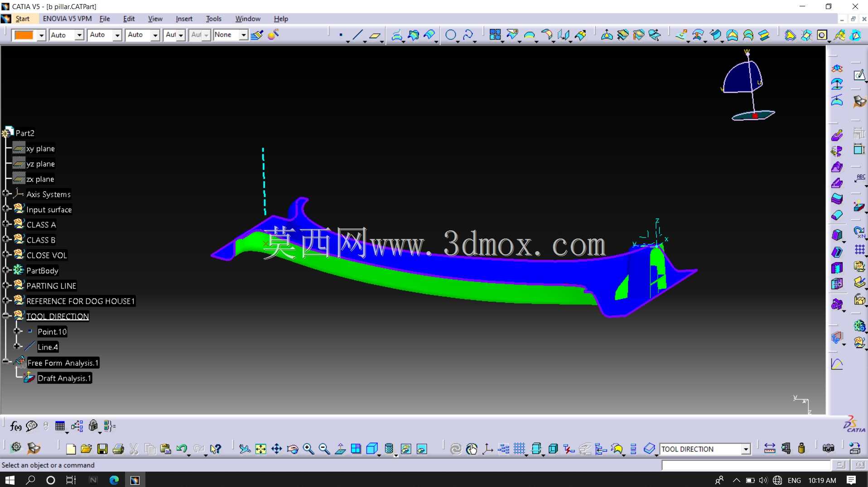Click the Multi-view layout icon
Screen dimensions: 868x487
(356, 449)
